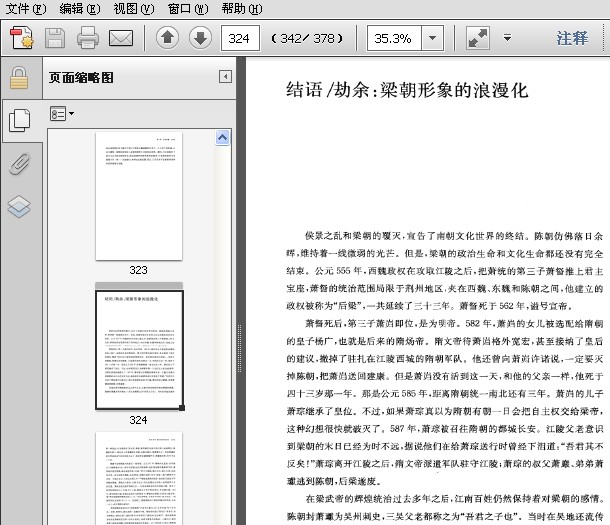
Task: Click the thumbnail scrollbar up arrow
Action: coord(223,137)
